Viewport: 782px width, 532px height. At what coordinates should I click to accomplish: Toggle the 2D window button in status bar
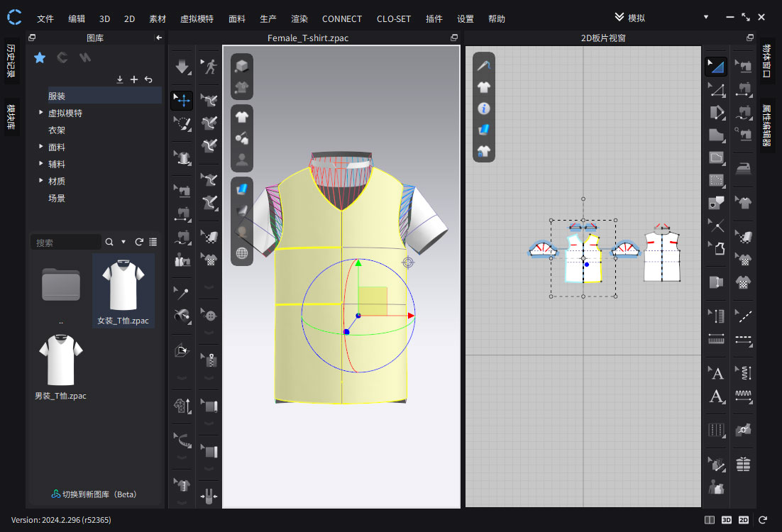pos(744,520)
